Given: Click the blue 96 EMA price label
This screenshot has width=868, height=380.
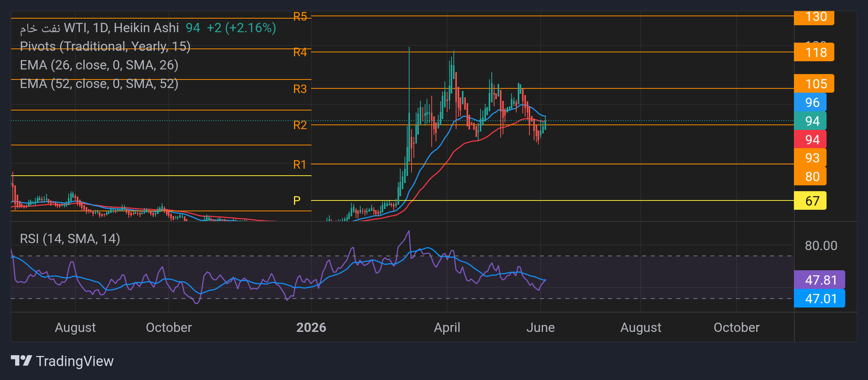Looking at the screenshot, I should pos(810,102).
